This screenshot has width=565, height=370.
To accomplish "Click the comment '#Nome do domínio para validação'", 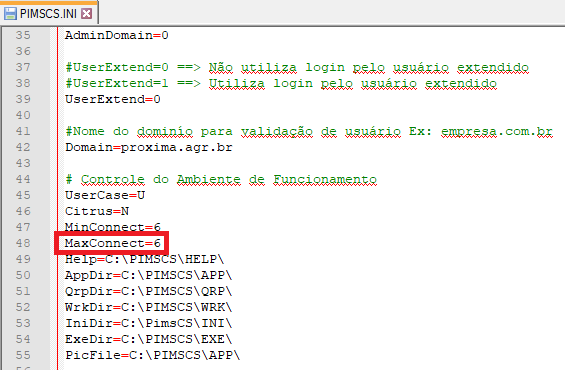I will tap(309, 131).
